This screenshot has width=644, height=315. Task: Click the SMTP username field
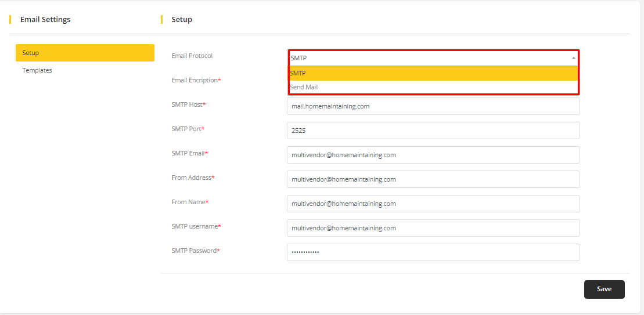pyautogui.click(x=433, y=228)
